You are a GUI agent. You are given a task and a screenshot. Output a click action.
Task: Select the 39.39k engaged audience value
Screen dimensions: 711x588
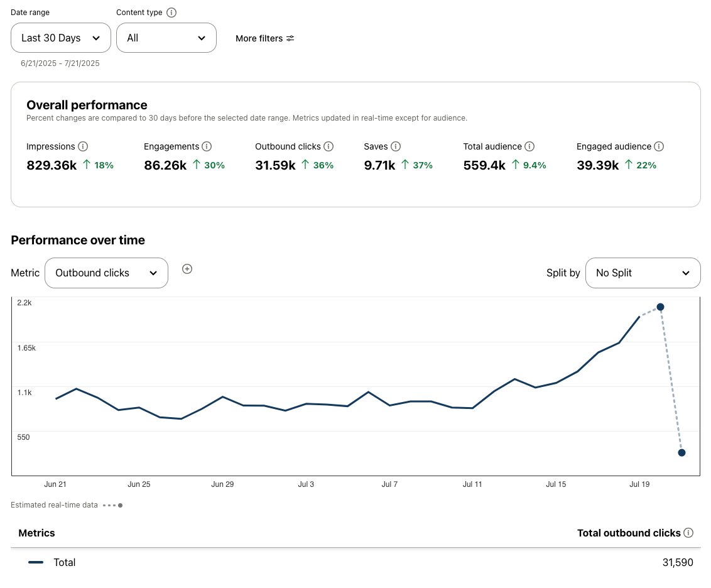click(x=598, y=165)
